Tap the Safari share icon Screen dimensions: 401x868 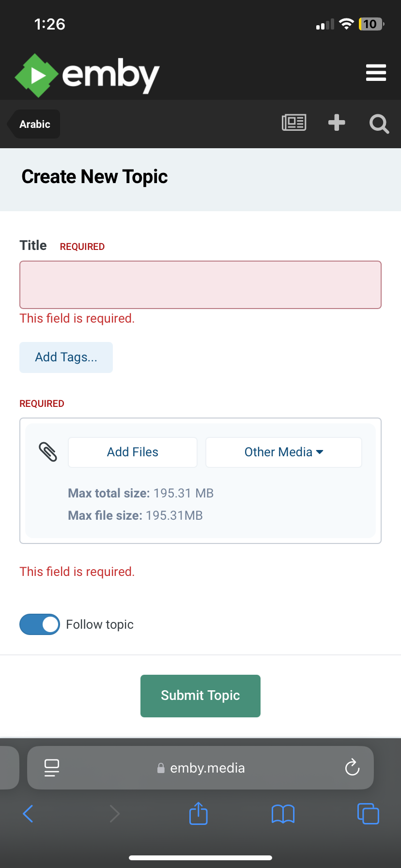pos(198,813)
